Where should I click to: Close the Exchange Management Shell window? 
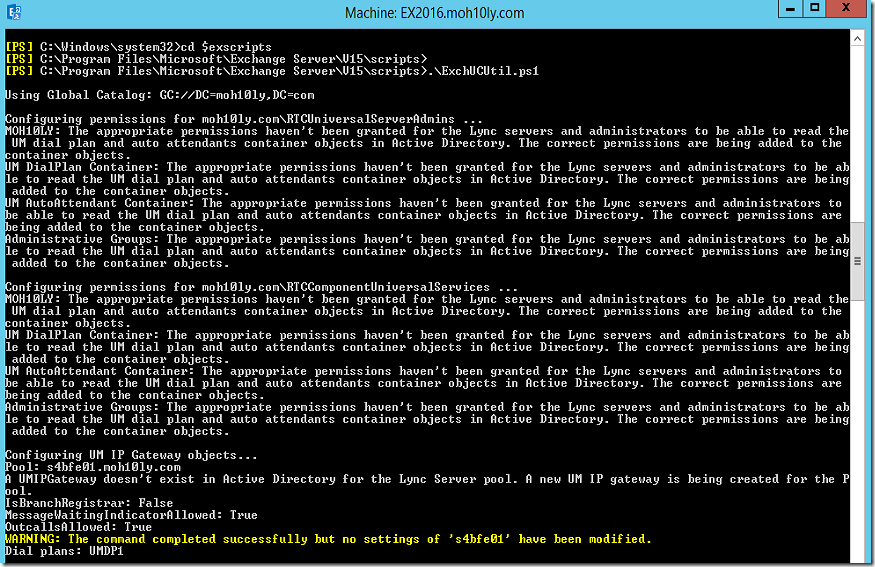tap(846, 8)
